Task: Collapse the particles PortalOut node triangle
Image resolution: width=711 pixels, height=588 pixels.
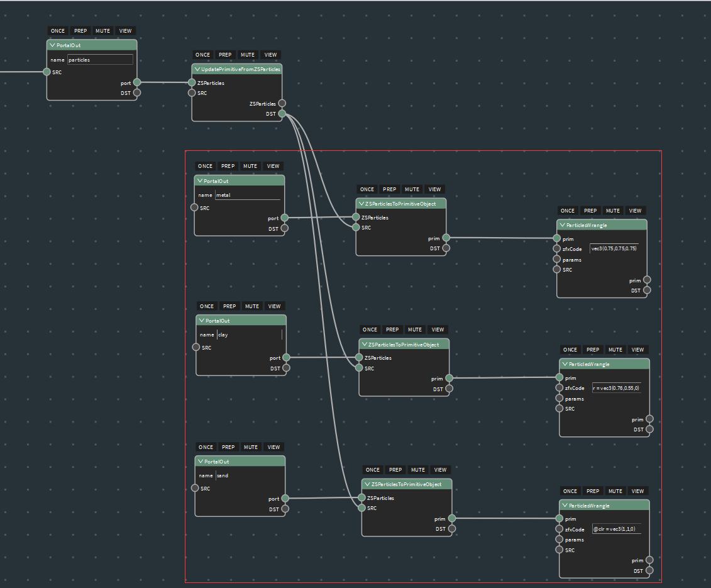Action: 52,45
